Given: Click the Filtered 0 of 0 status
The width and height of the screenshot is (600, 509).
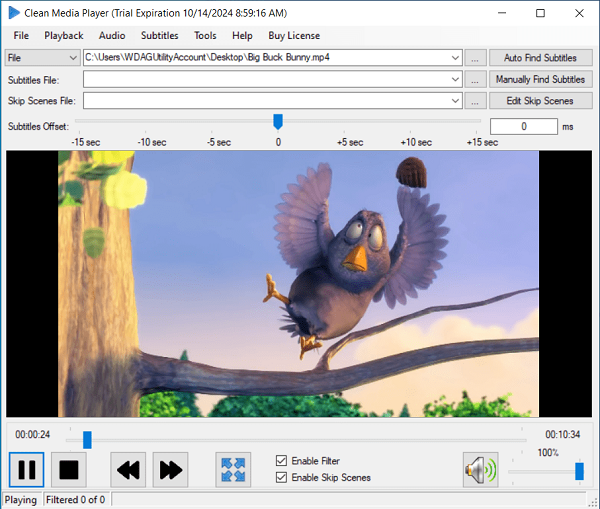Looking at the screenshot, I should (75, 500).
